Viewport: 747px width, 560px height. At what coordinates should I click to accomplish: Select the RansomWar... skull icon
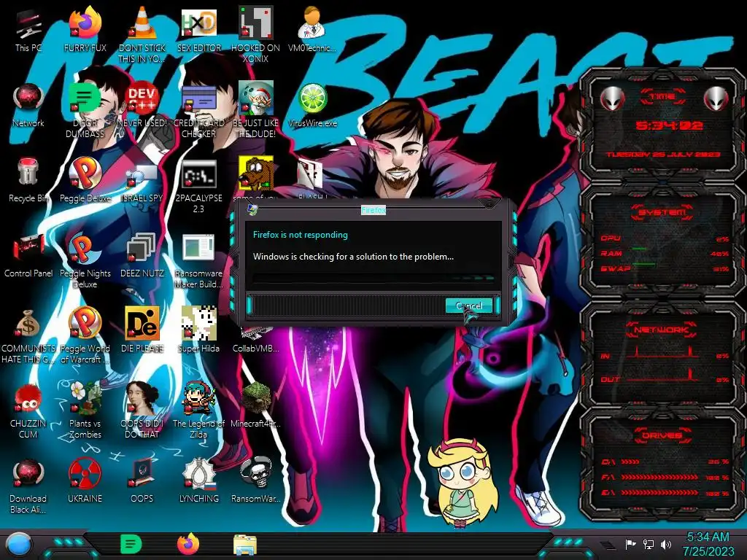(255, 481)
